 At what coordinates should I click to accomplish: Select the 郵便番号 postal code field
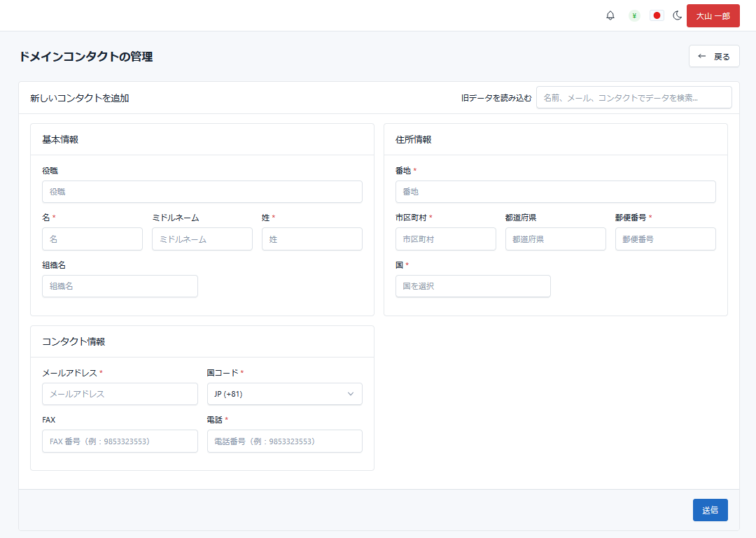point(665,239)
